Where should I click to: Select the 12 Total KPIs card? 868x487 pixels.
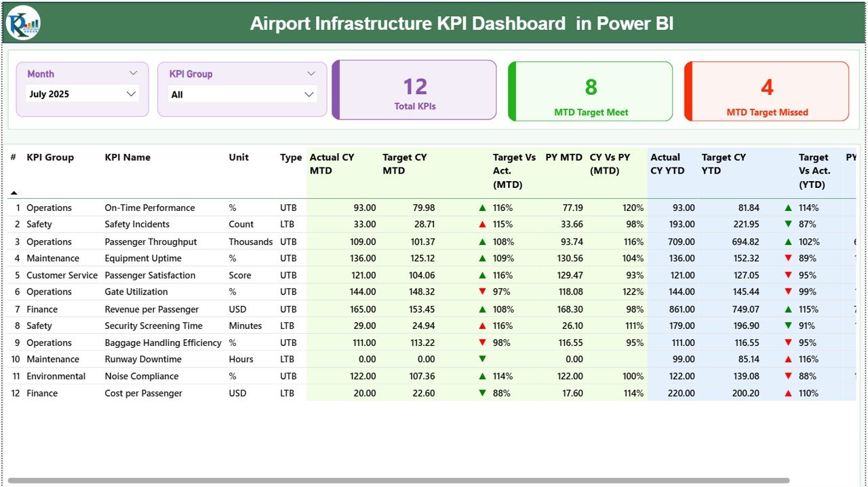[x=414, y=91]
